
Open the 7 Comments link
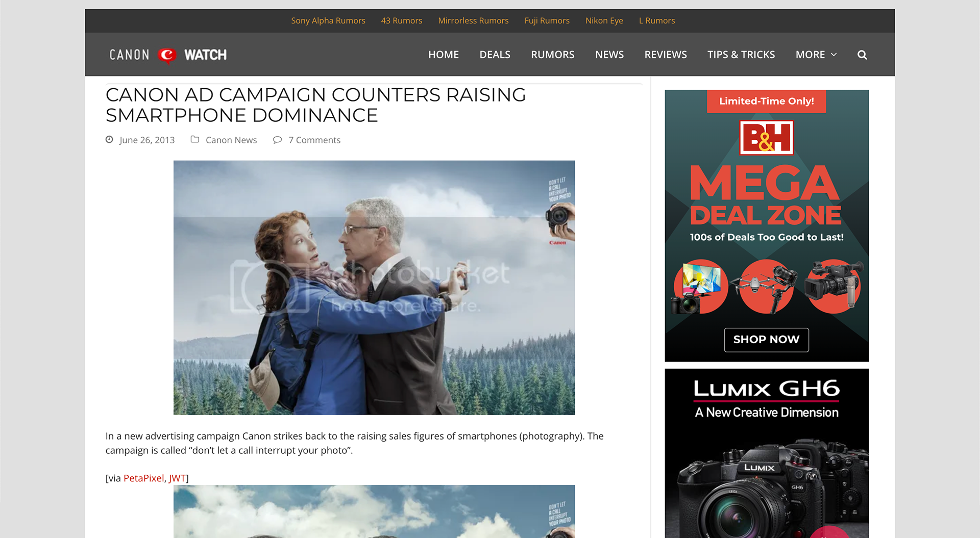pyautogui.click(x=314, y=140)
